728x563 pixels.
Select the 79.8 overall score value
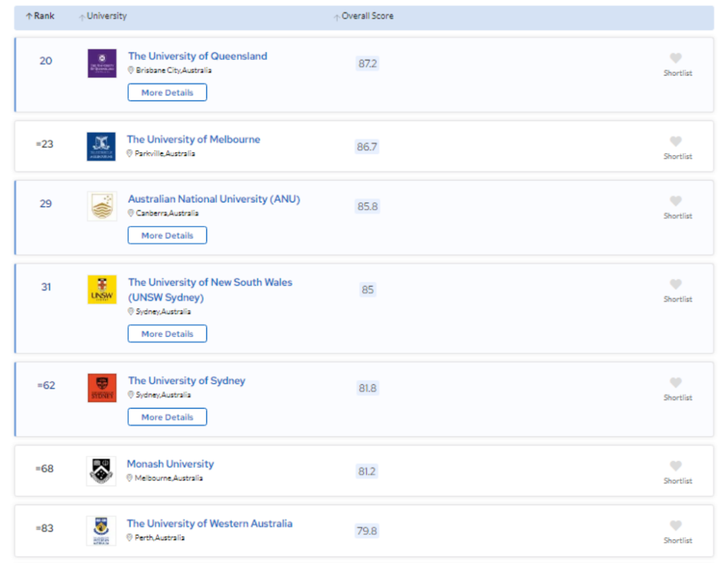pyautogui.click(x=367, y=531)
